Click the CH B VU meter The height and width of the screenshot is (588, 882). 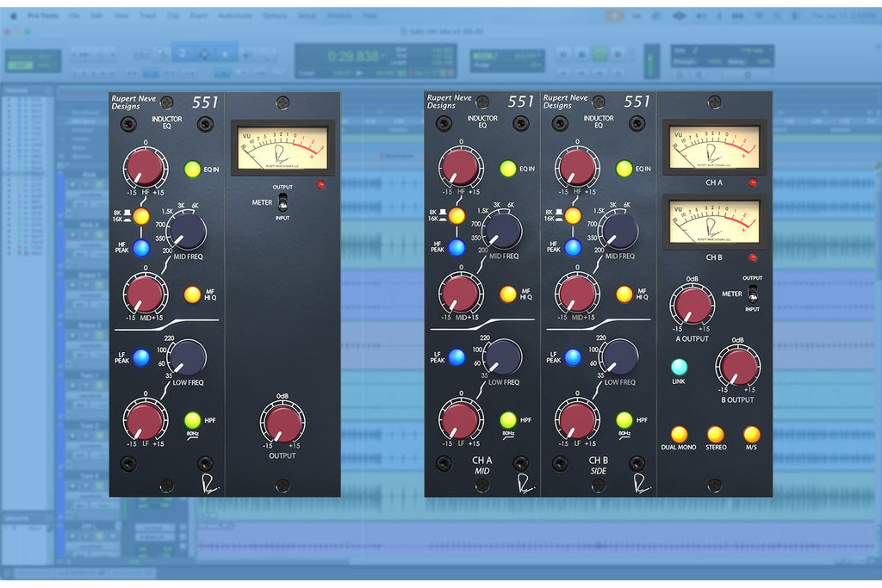click(x=714, y=222)
